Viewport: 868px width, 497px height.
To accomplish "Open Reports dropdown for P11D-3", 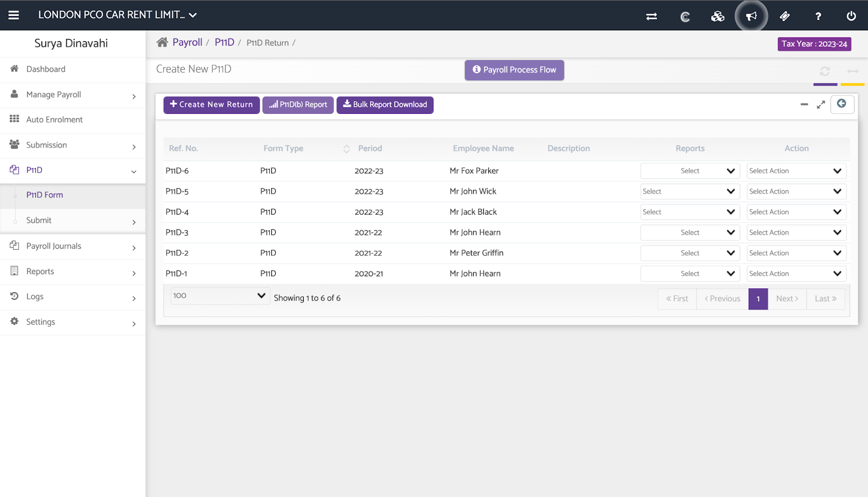I will pos(690,233).
